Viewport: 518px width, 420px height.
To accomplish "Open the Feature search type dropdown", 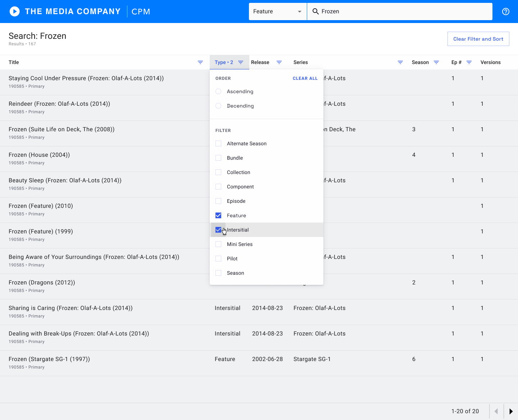I will pyautogui.click(x=278, y=12).
